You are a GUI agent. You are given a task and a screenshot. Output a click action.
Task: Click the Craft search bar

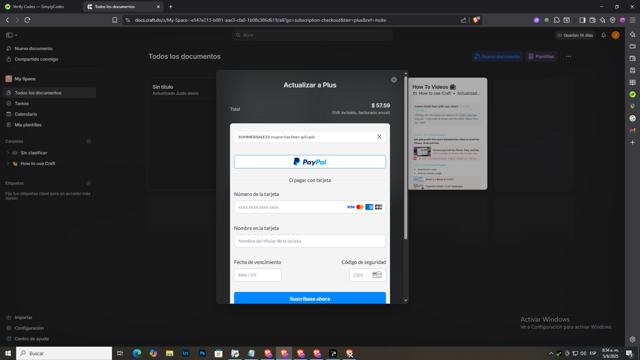tap(312, 35)
